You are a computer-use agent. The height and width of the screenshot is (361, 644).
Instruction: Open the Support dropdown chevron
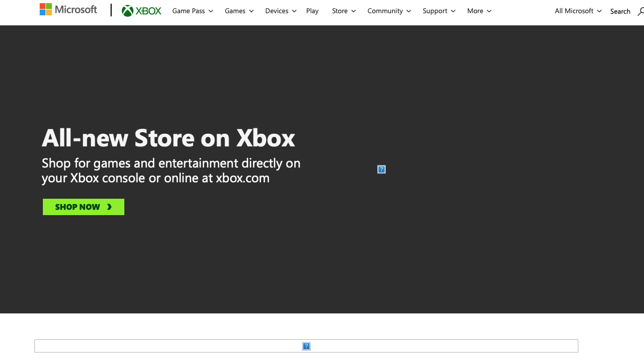coord(453,11)
